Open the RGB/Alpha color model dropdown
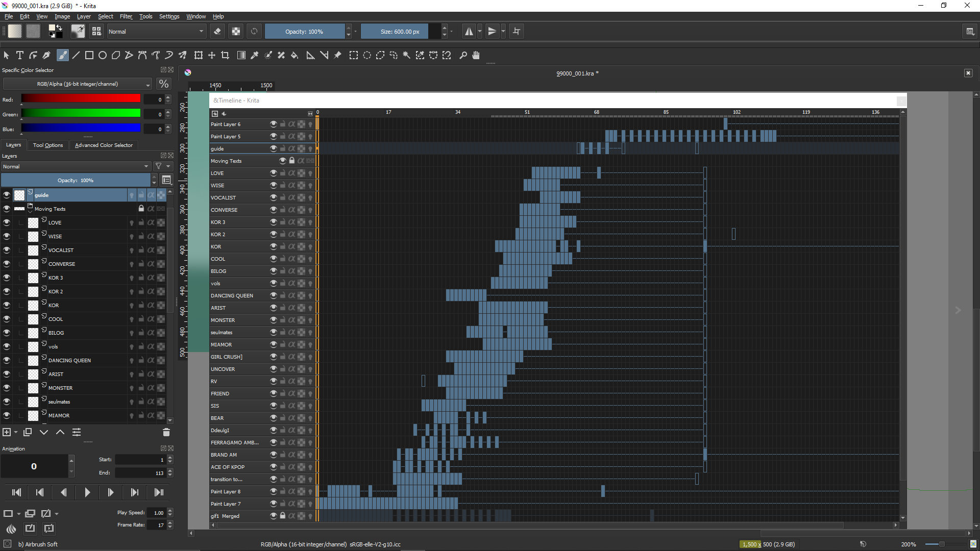The width and height of the screenshot is (980, 551). (x=78, y=84)
